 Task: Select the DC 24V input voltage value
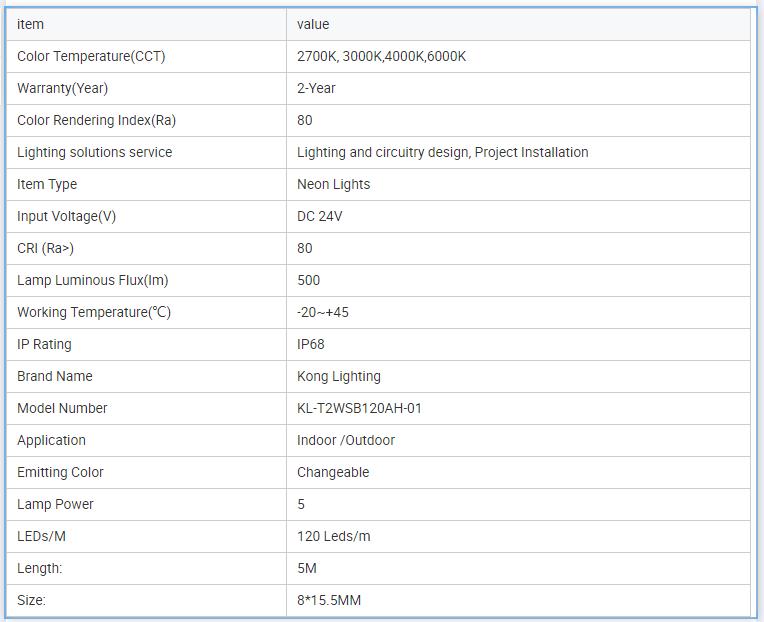[x=319, y=216]
